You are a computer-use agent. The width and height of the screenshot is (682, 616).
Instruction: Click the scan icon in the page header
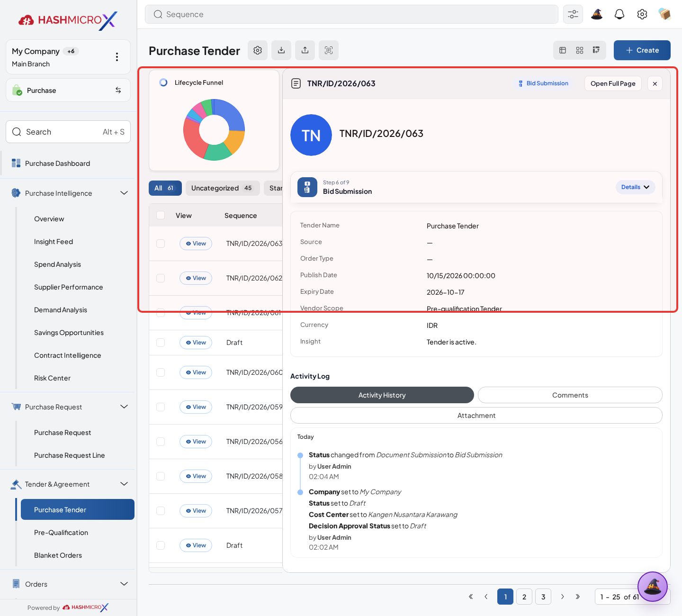[329, 50]
